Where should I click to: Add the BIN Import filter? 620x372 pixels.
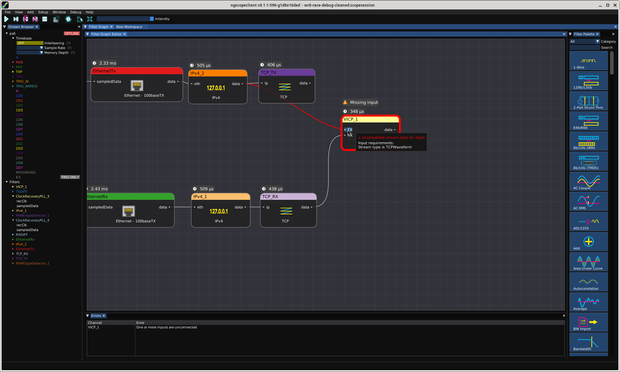point(588,323)
